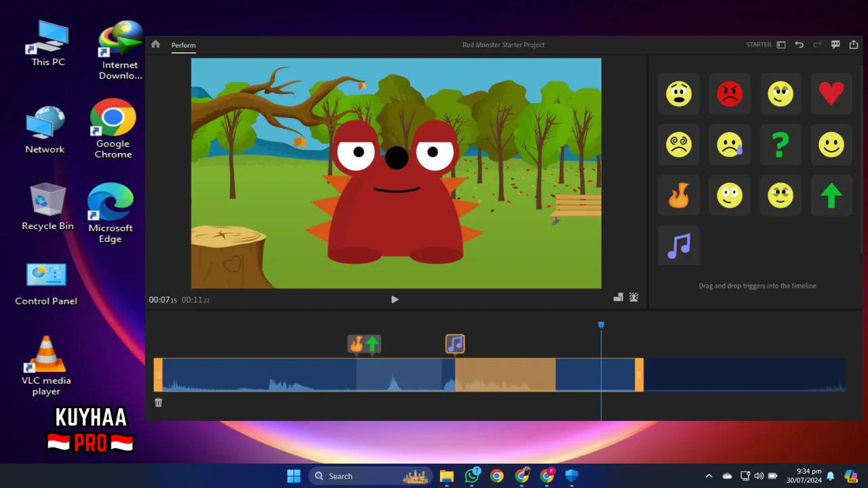Select the green up arrow trigger in panel
Image resolution: width=868 pixels, height=488 pixels.
click(831, 195)
